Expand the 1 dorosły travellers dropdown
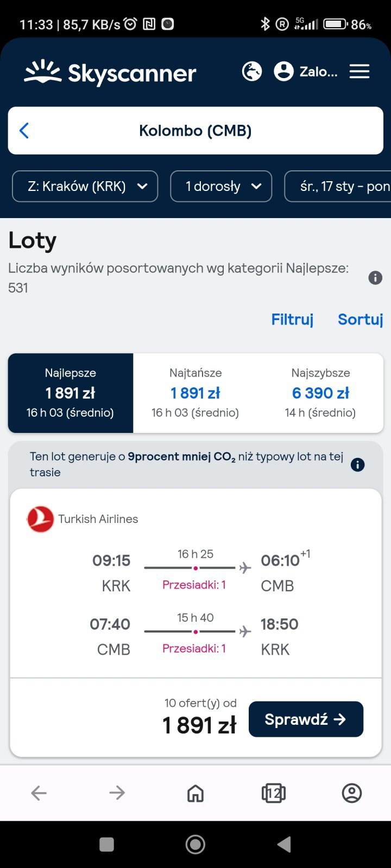The height and width of the screenshot is (868, 391). click(221, 187)
